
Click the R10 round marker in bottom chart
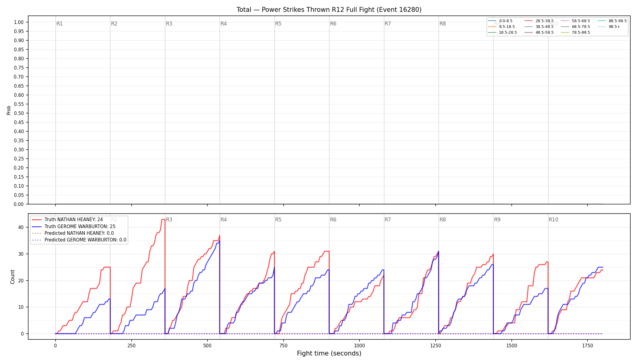coord(553,220)
